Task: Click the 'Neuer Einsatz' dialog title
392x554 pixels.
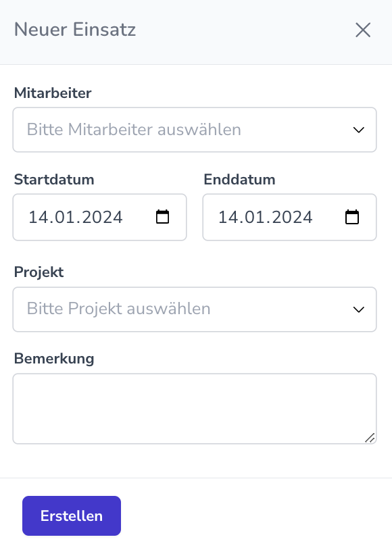Action: pos(75,30)
